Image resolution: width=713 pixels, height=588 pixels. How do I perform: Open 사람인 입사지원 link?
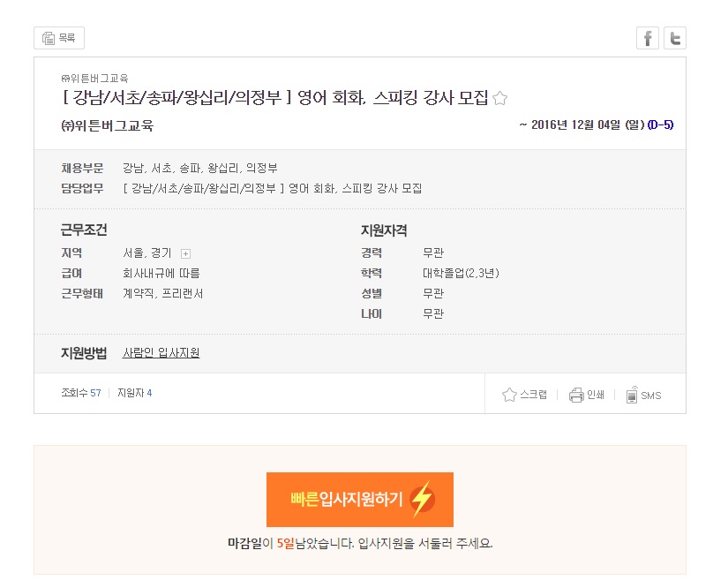point(161,352)
